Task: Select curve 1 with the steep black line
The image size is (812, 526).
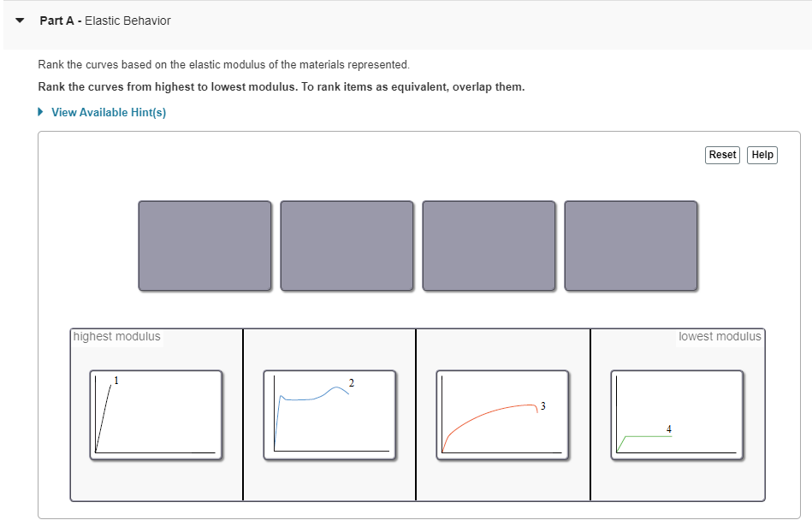Action: tap(156, 412)
